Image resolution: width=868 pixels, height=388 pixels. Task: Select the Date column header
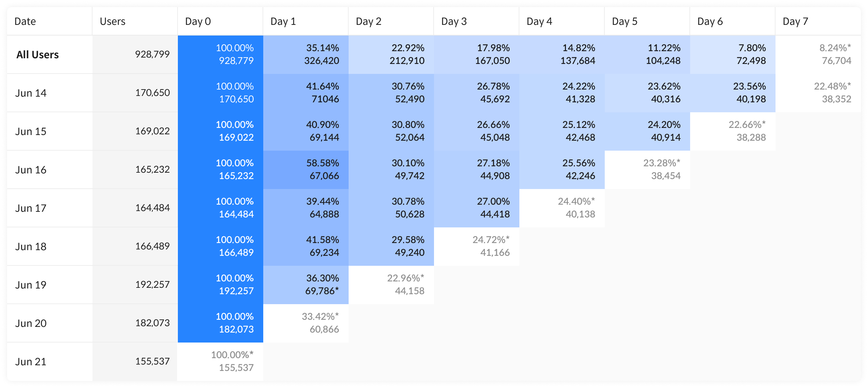pyautogui.click(x=25, y=21)
